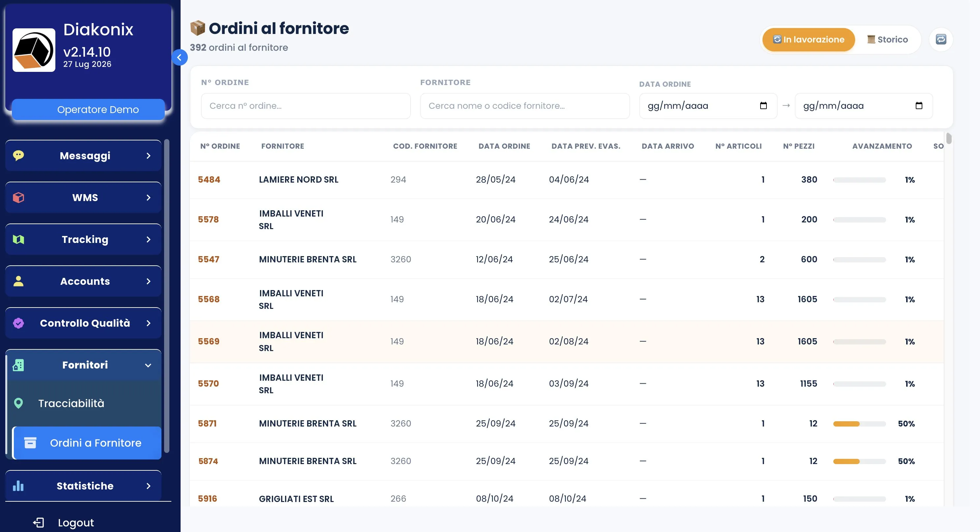Click the Fornitori building icon
The width and height of the screenshot is (980, 532).
(x=18, y=365)
